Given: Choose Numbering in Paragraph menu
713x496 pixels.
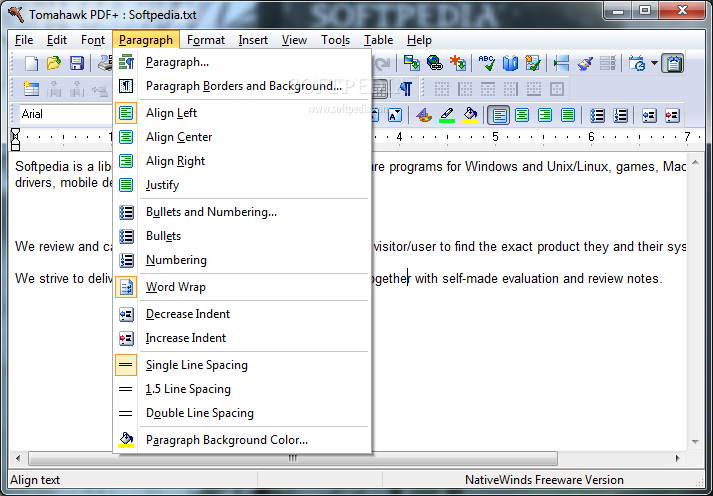Looking at the screenshot, I should (x=242, y=260).
